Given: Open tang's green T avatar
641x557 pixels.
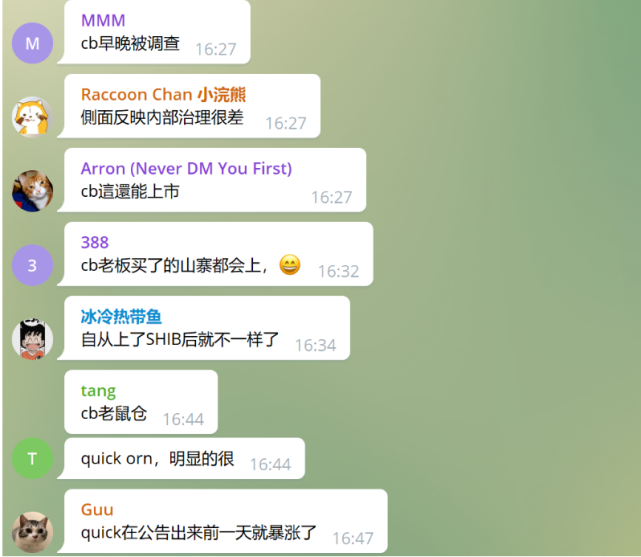Looking at the screenshot, I should click(x=32, y=459).
